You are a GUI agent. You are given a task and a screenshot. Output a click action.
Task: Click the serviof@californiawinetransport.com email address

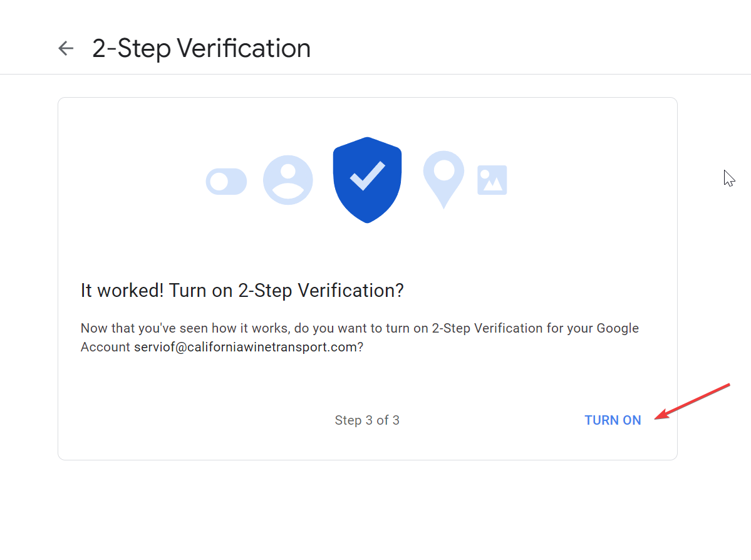246,347
